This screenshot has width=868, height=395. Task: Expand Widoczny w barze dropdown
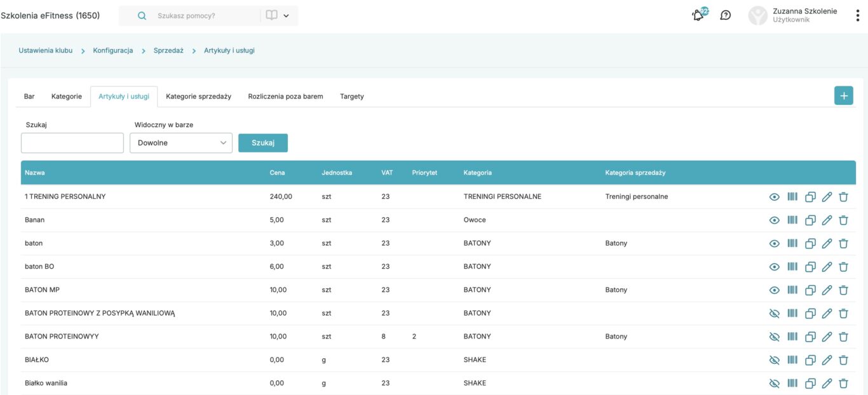pos(181,143)
